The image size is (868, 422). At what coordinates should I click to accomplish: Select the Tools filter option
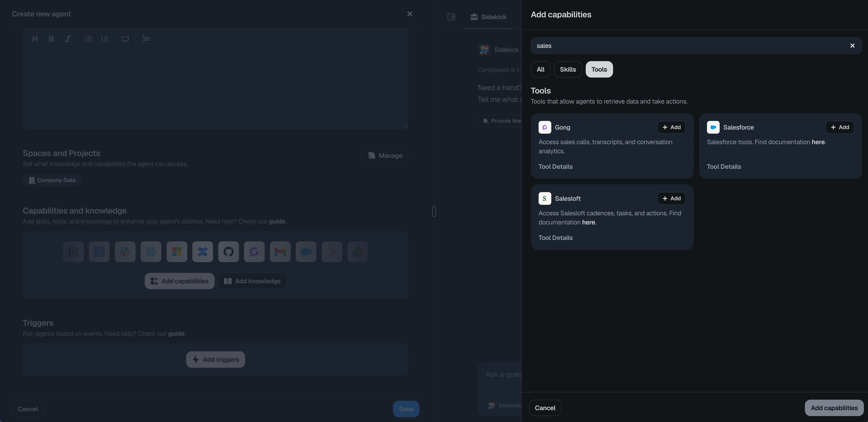click(x=599, y=69)
